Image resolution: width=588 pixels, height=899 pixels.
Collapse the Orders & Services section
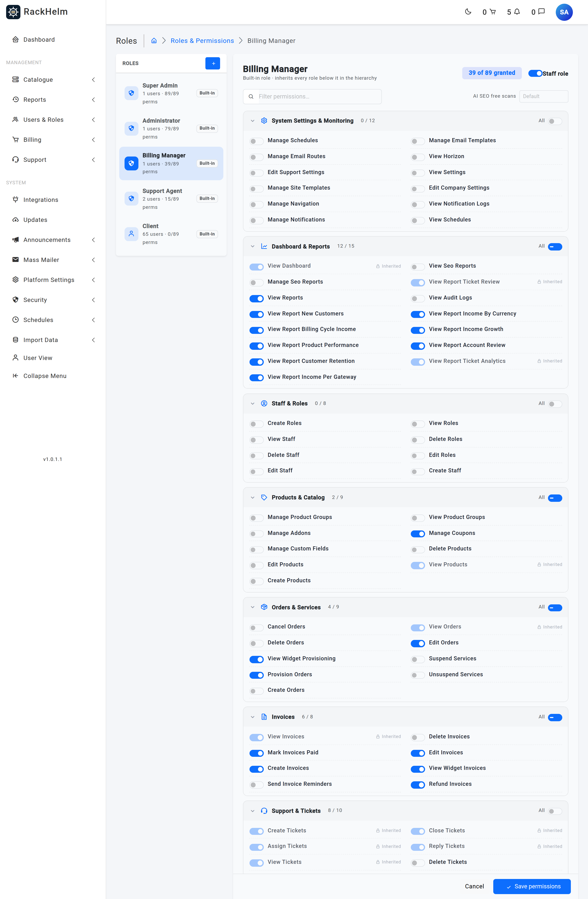[253, 607]
